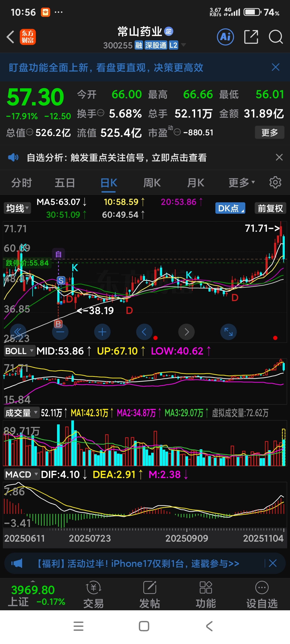Viewport: 290px width, 644px height.
Task: Tap the 57.30 current price
Action: [35, 97]
